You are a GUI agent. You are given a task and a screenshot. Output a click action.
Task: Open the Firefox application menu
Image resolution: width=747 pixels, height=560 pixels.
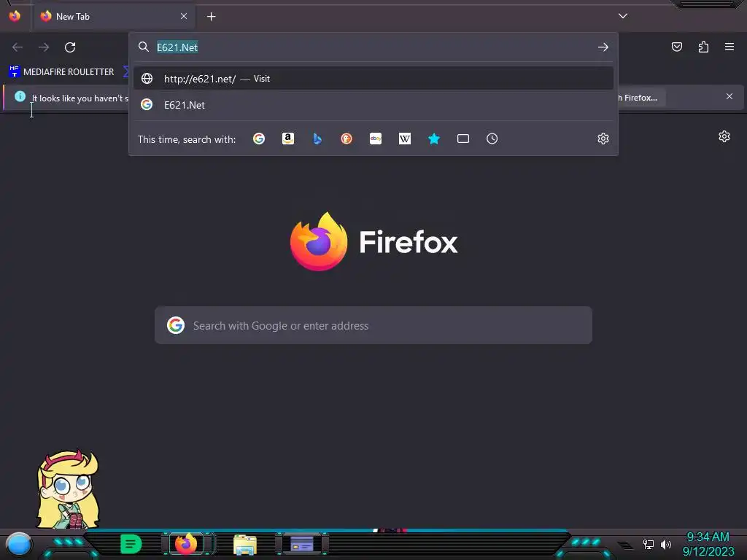(x=729, y=47)
